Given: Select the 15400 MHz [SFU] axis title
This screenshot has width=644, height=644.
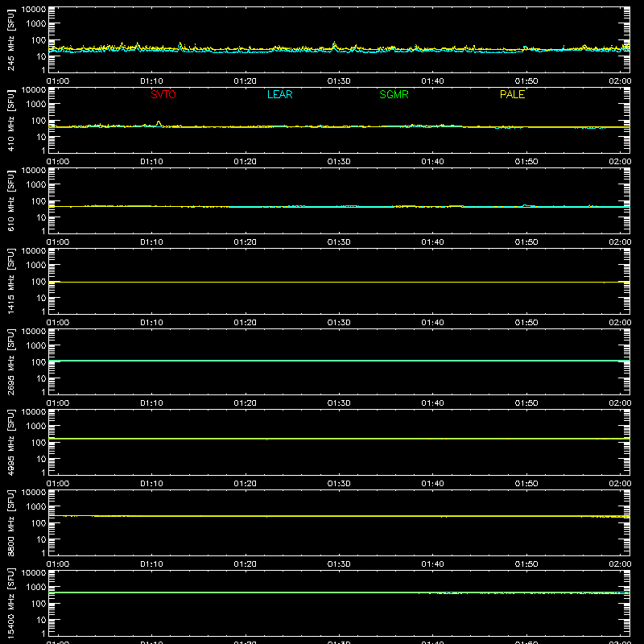Looking at the screenshot, I should 11,603.
